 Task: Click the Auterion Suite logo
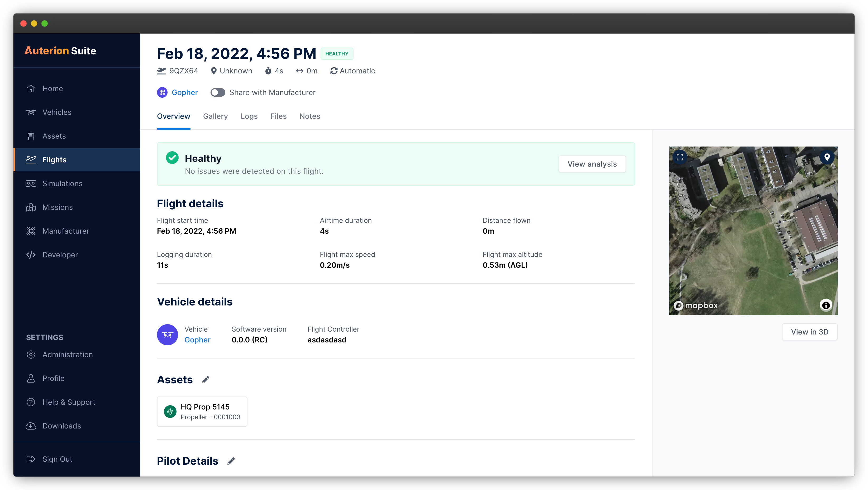60,51
